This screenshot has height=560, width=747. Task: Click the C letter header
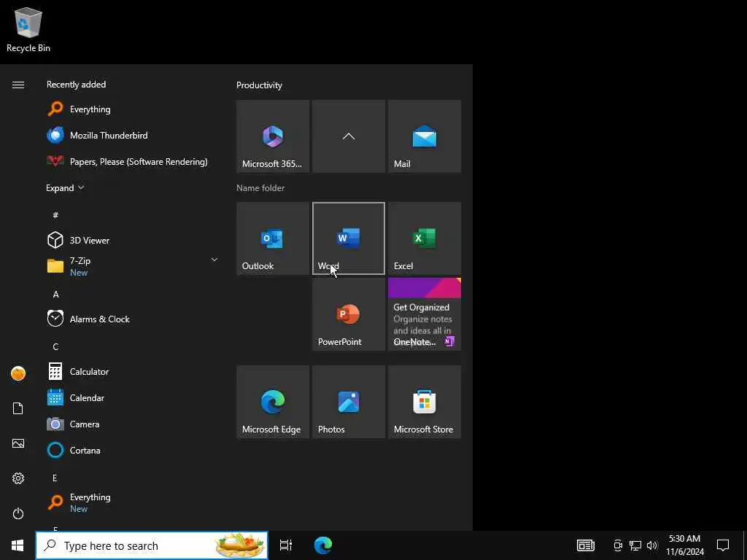55,346
